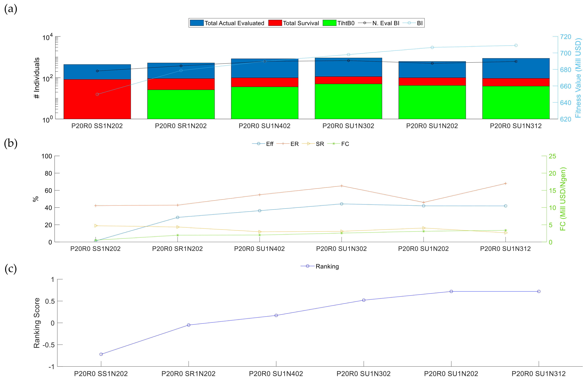Click the BI point over P20R0 SU1N202 bar
Screen dimensions: 588x382
[432, 47]
